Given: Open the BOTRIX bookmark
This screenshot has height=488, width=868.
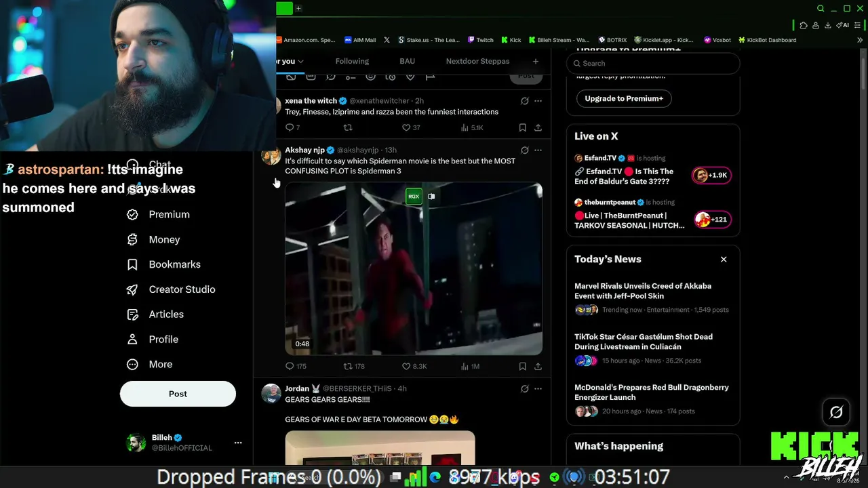Looking at the screenshot, I should (x=612, y=40).
